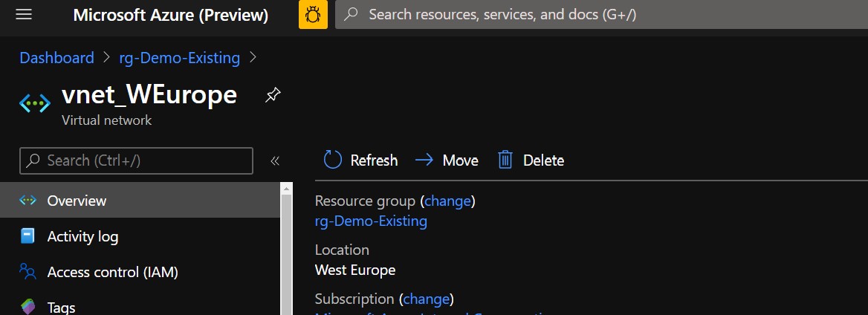
Task: Open rg-Demo-Existing resource group link
Action: 371,221
